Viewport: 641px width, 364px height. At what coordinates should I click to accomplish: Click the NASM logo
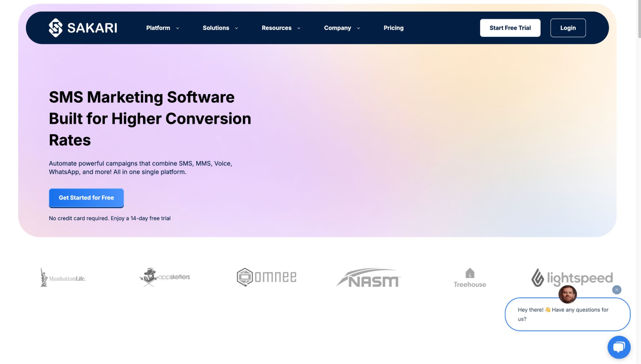tap(368, 277)
